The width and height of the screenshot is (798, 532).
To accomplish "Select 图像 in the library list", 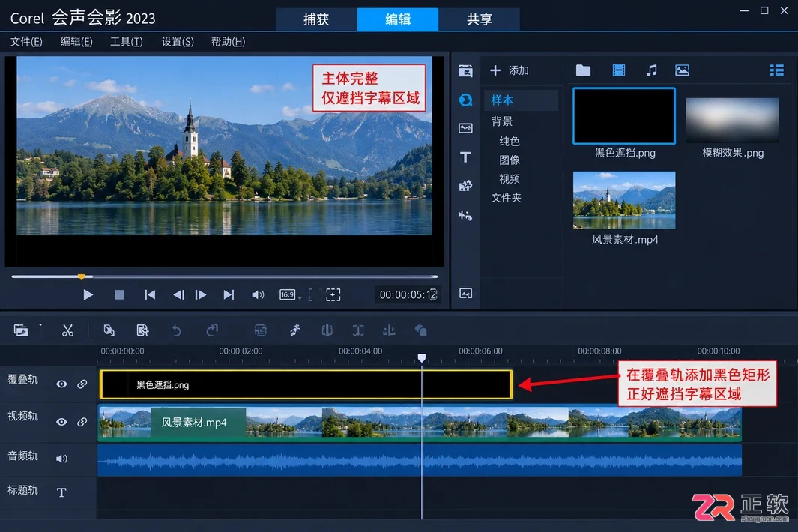I will 510,160.
